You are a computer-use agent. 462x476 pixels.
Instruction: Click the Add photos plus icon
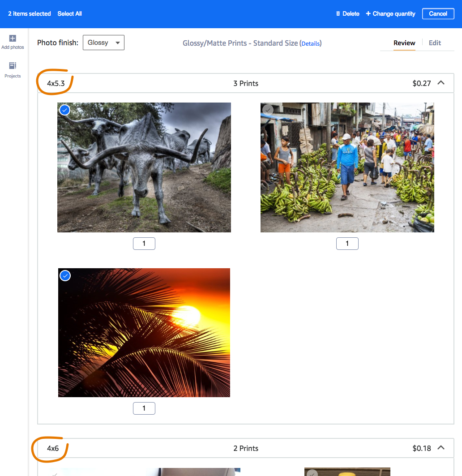(x=13, y=38)
